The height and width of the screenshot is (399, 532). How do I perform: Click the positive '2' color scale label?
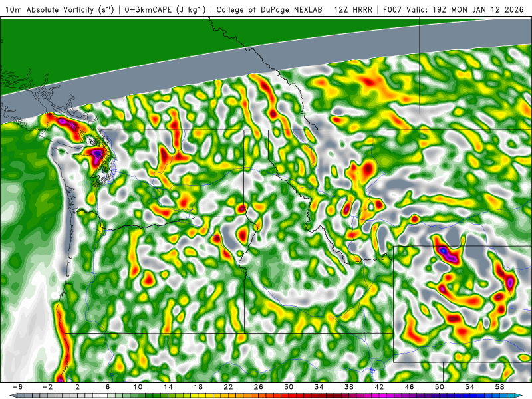point(78,387)
